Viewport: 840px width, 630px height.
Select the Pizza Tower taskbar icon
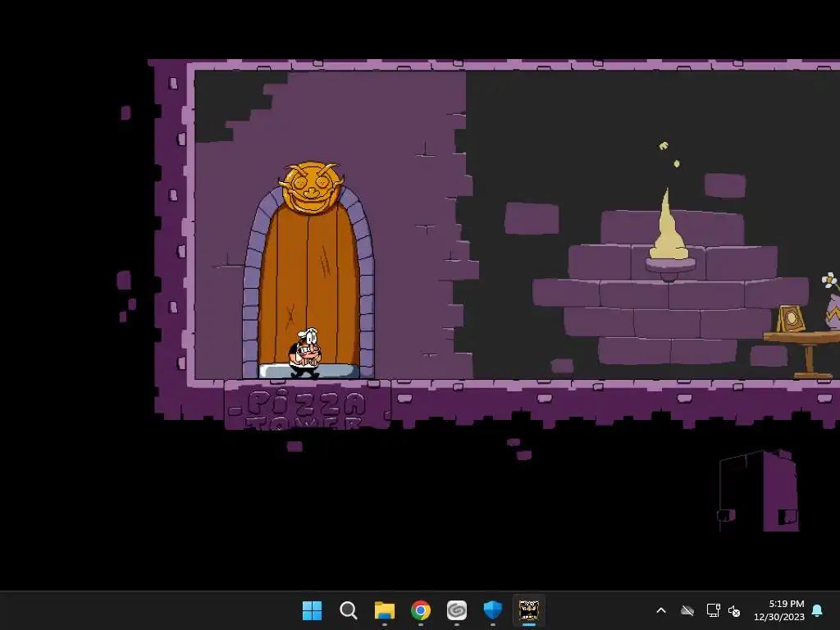529,610
